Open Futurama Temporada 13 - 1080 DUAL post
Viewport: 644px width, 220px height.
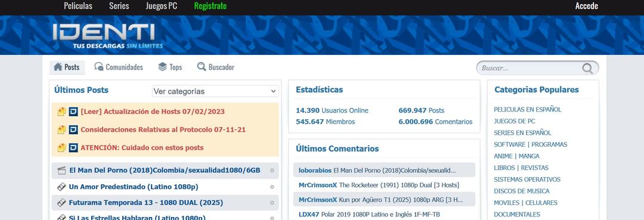point(146,203)
